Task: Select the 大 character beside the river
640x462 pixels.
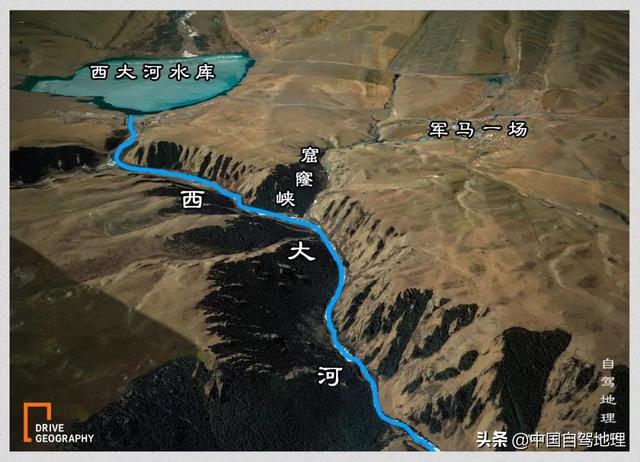Action: (301, 251)
